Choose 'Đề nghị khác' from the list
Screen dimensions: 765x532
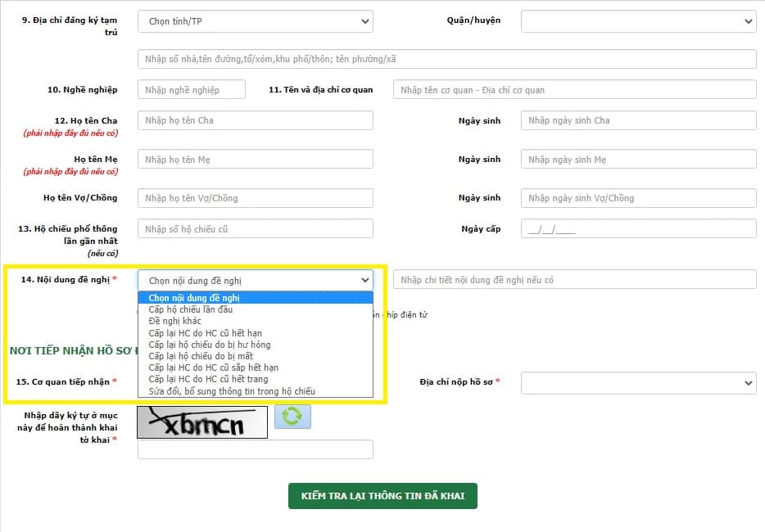pyautogui.click(x=174, y=321)
